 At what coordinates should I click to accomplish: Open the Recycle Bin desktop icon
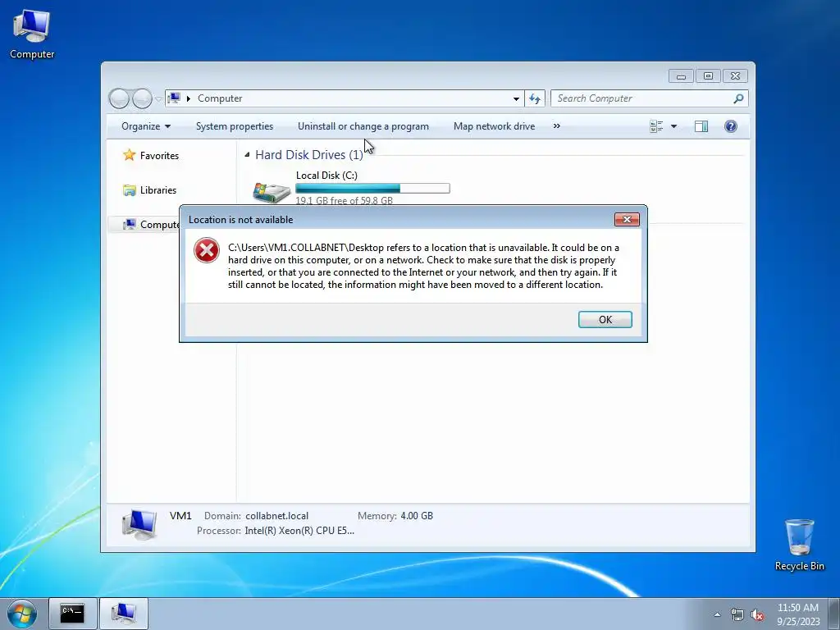799,545
